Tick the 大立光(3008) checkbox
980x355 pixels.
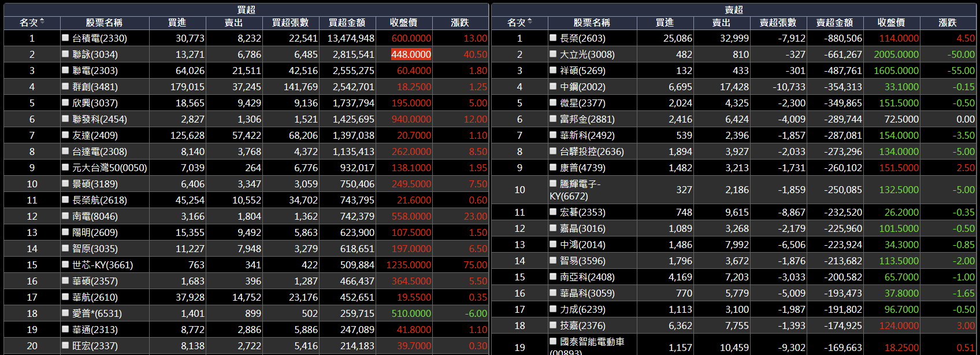click(553, 54)
